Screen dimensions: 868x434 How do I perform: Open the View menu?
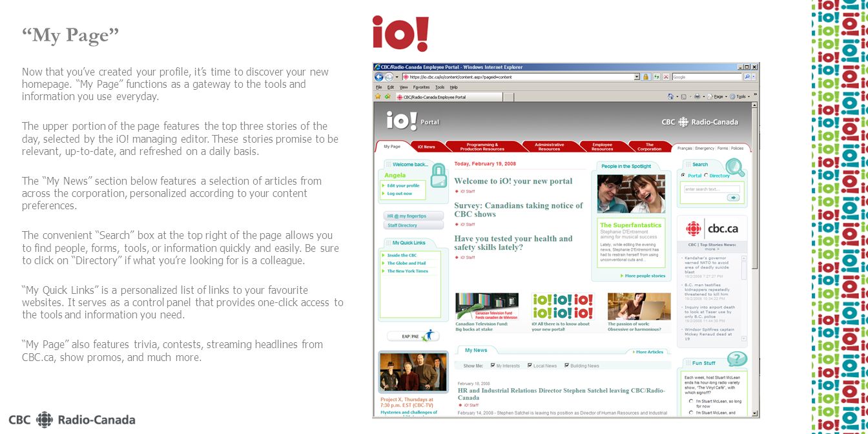(404, 87)
